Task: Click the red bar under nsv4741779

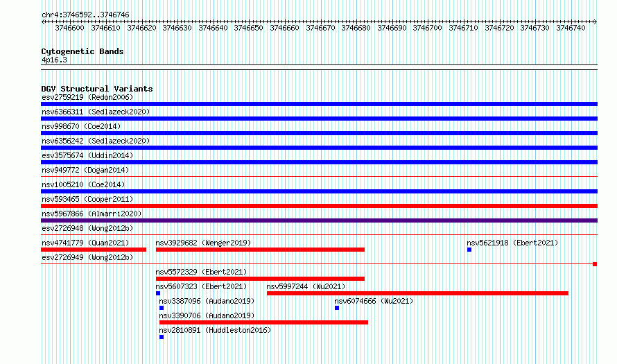Action: (94, 250)
